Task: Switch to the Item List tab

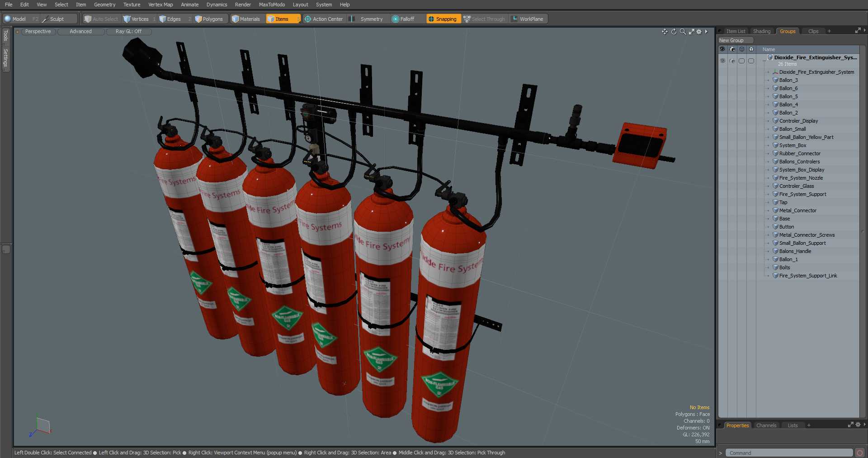Action: pos(736,31)
